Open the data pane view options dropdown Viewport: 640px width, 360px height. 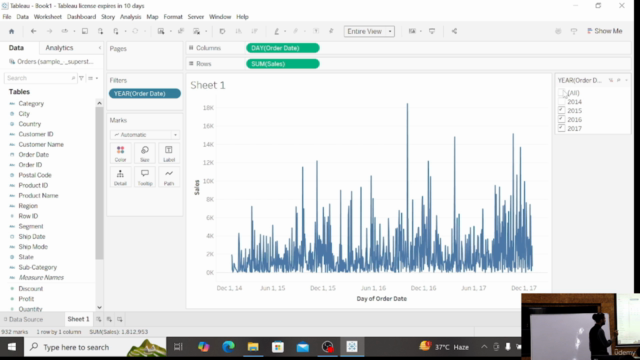93,78
